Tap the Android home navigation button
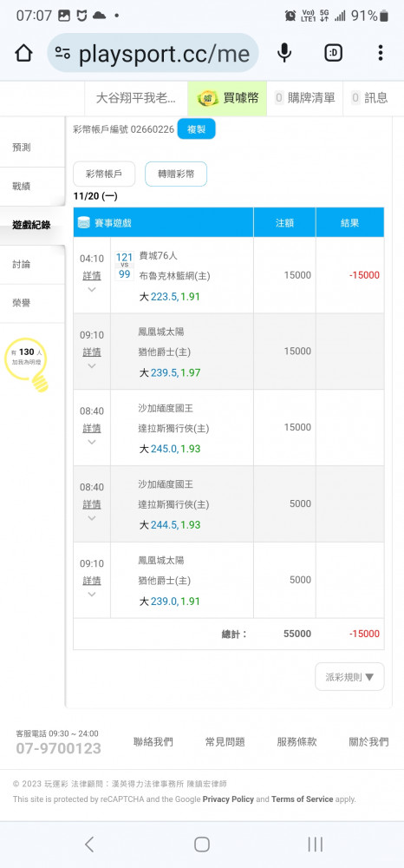 coord(202,845)
